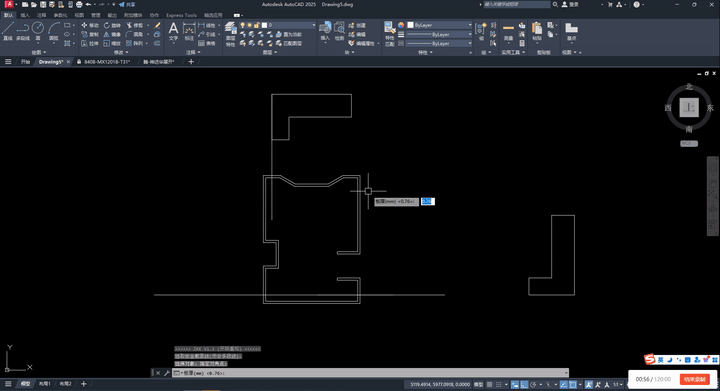Pick the Polyline (多段线) tool

22,32
